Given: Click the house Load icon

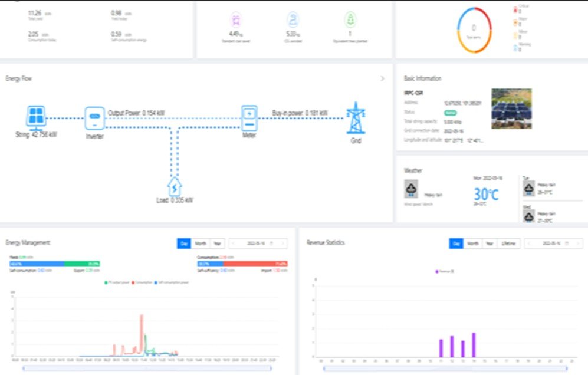Looking at the screenshot, I should [x=175, y=186].
